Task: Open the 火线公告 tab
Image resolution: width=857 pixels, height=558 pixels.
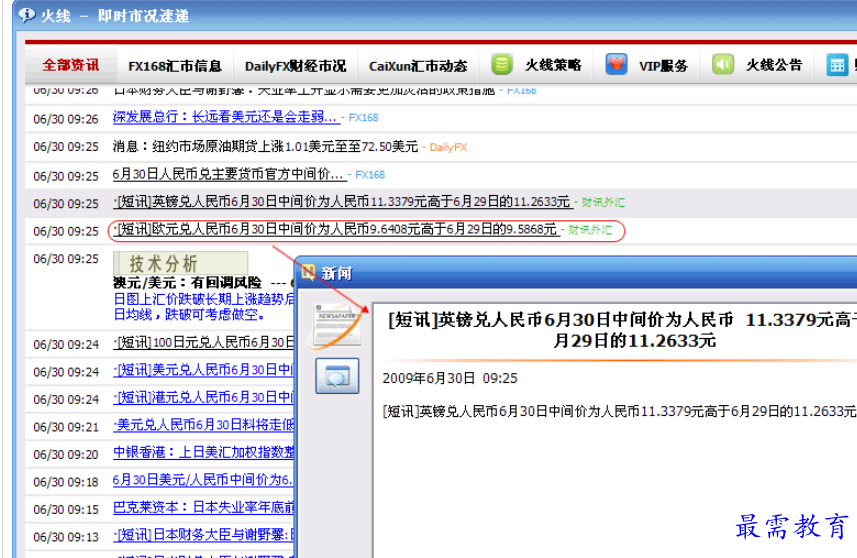Action: tap(774, 66)
